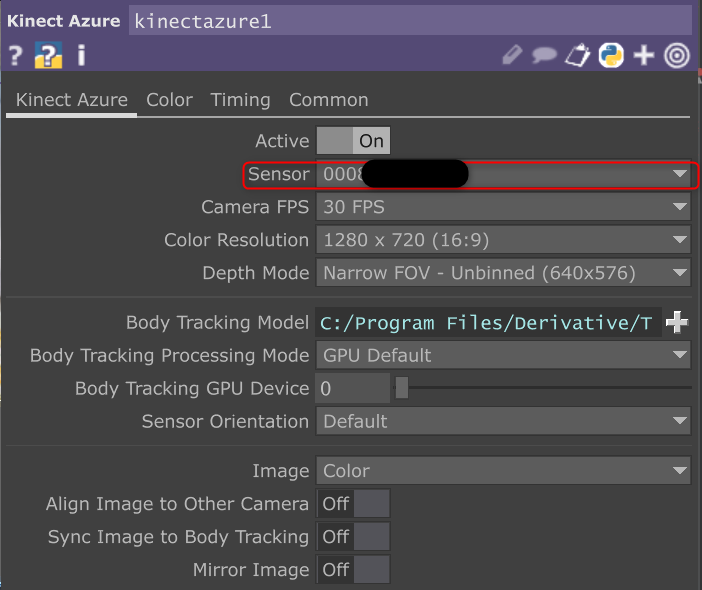Click the target circle icon in header

pos(677,55)
